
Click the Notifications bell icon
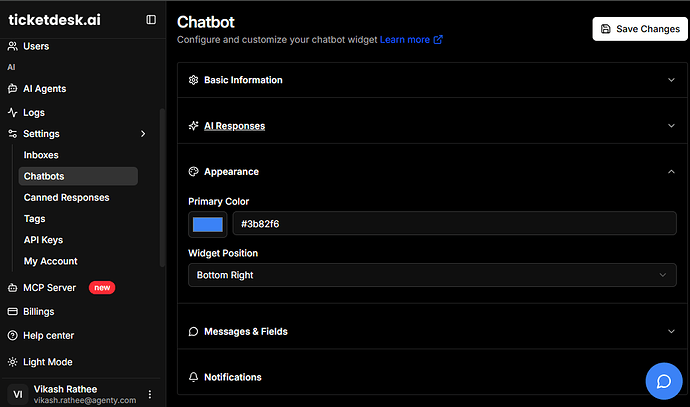(194, 377)
